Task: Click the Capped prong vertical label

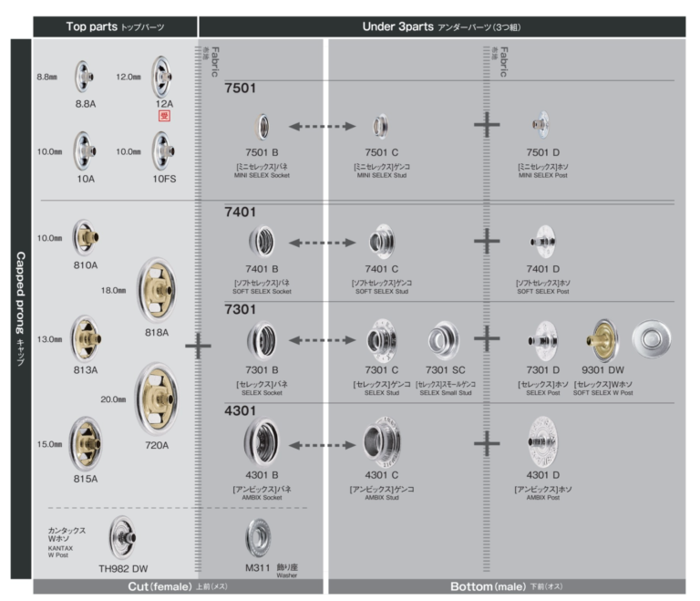Action: 21,308
